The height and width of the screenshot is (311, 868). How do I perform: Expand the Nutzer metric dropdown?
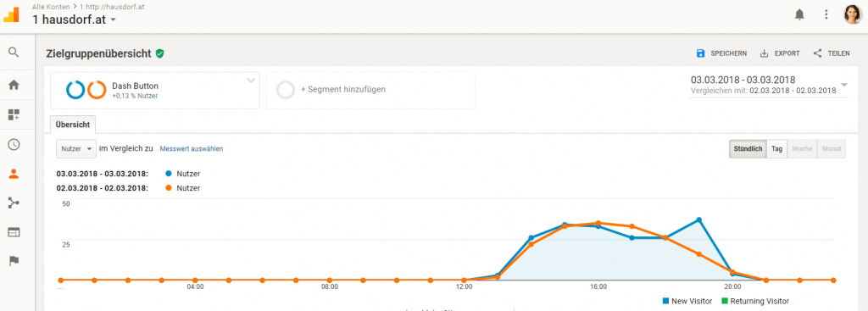click(x=76, y=149)
